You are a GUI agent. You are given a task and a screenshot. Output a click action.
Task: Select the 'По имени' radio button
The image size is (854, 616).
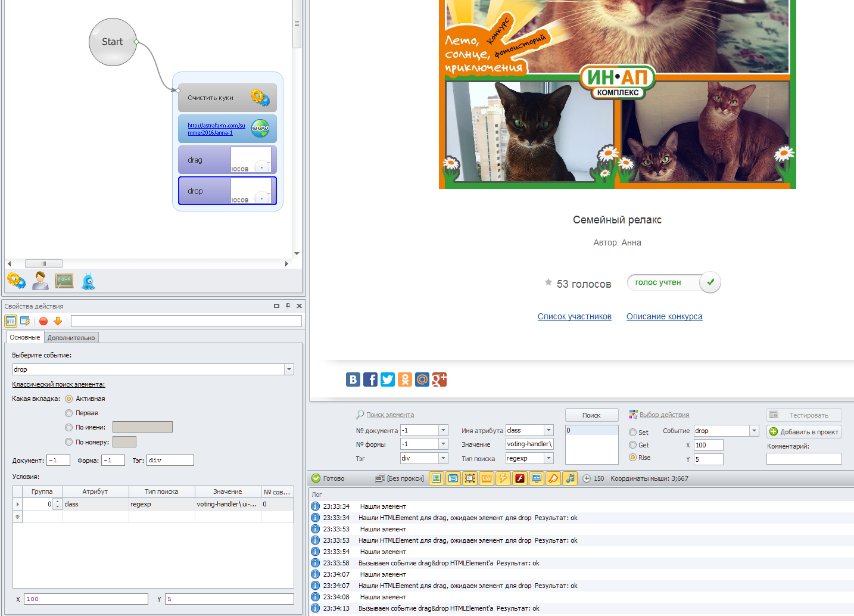click(68, 427)
